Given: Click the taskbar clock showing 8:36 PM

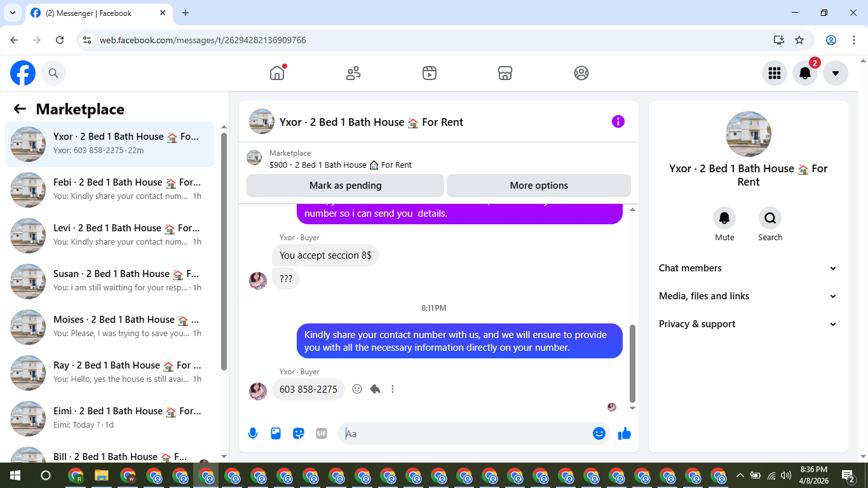Looking at the screenshot, I should point(813,475).
